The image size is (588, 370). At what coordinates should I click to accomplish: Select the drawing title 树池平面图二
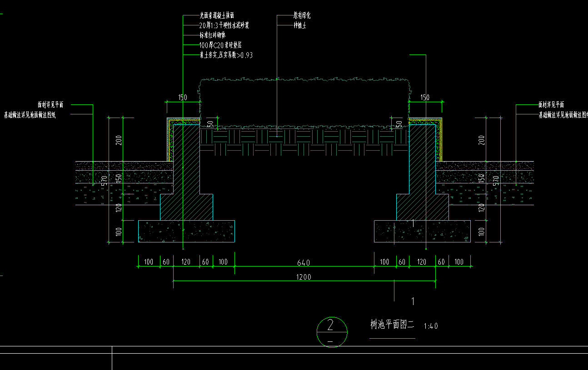(x=393, y=325)
